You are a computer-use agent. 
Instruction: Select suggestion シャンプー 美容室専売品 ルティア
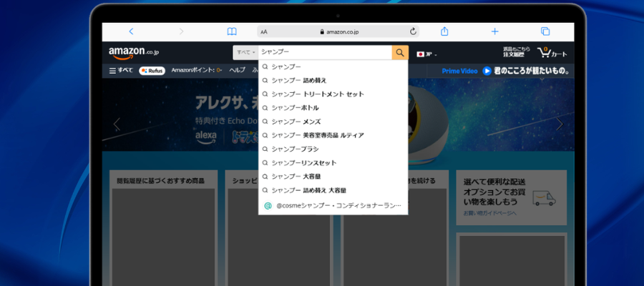click(x=333, y=135)
